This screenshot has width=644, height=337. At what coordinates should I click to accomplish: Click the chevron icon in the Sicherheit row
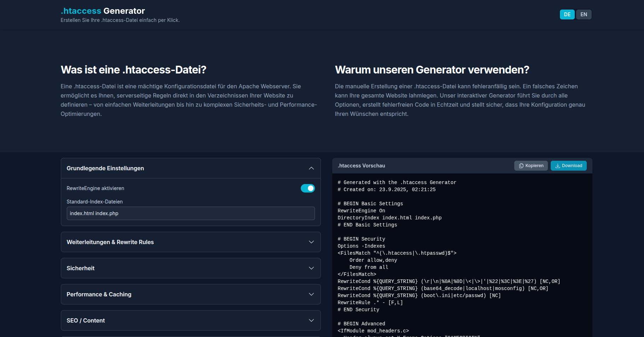(311, 268)
